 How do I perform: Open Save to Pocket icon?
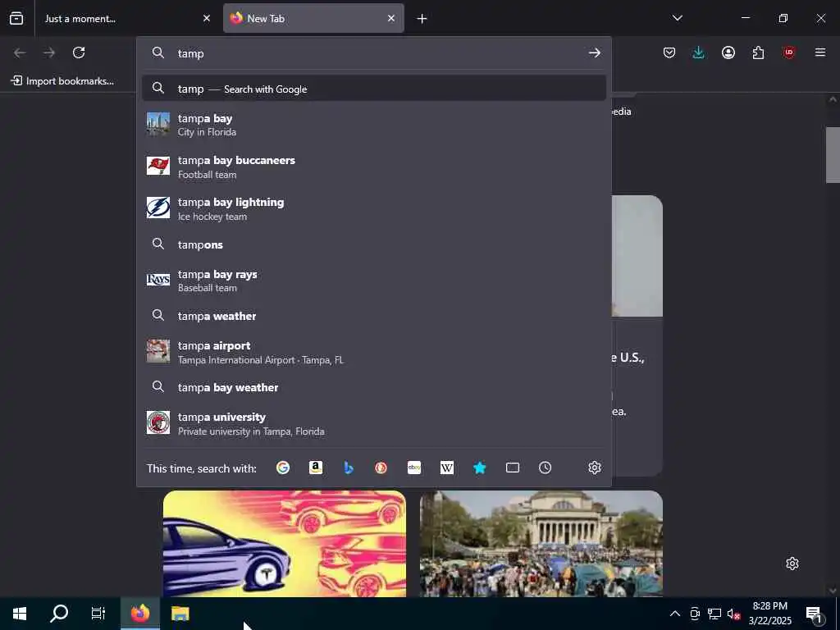[x=669, y=52]
